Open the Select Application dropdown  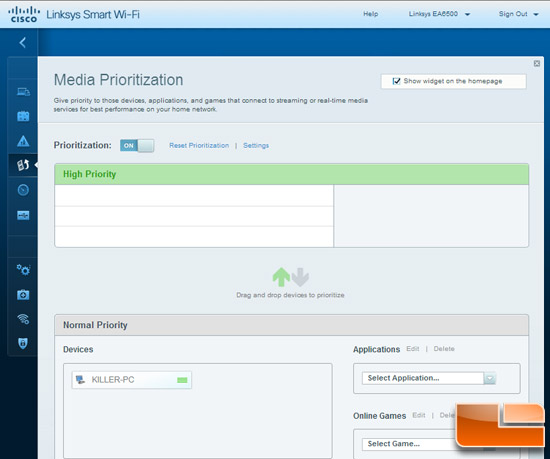point(429,378)
